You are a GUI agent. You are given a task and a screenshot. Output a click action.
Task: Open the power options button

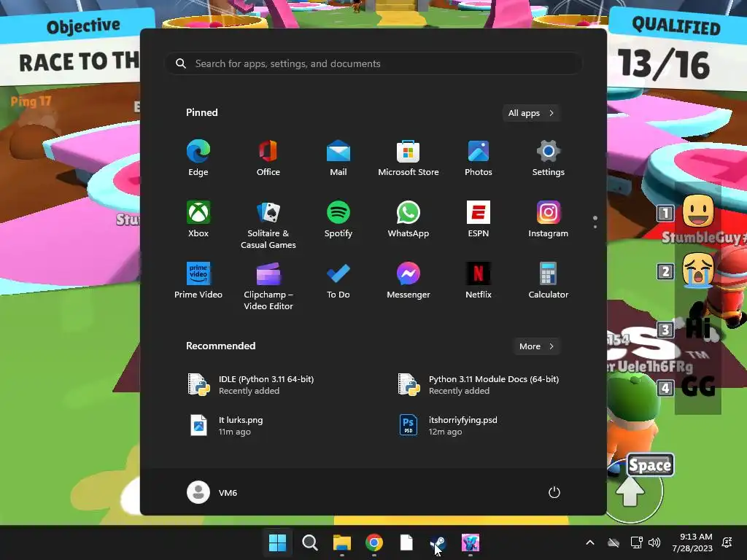[x=554, y=492]
